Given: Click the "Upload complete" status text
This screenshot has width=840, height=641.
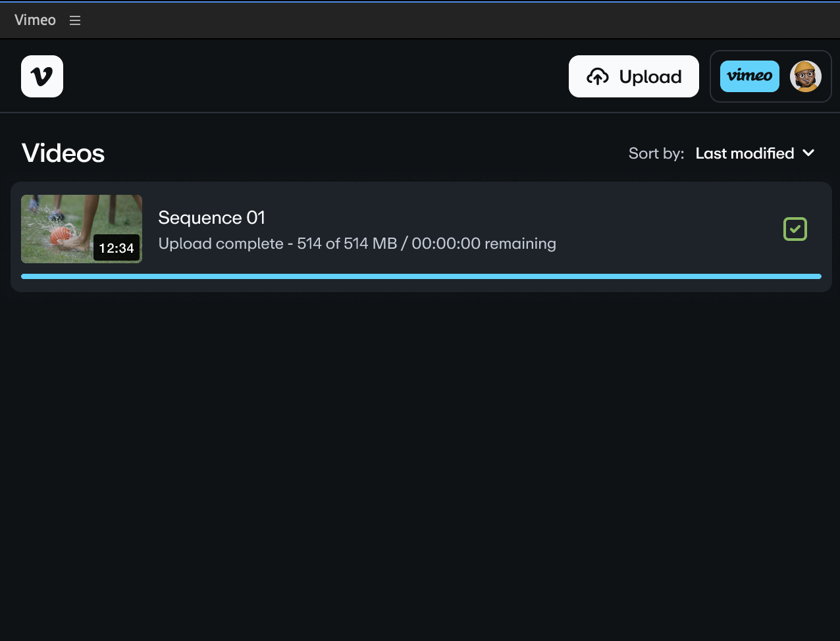Looking at the screenshot, I should (x=221, y=244).
